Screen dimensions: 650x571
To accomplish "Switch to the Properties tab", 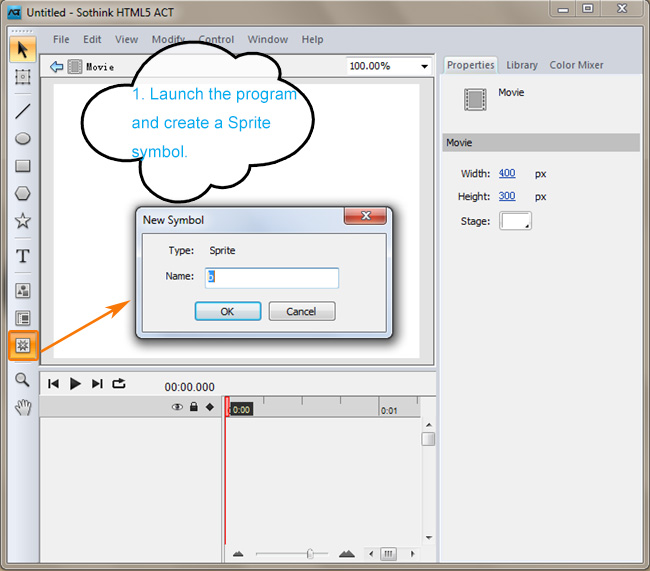I will click(x=471, y=65).
